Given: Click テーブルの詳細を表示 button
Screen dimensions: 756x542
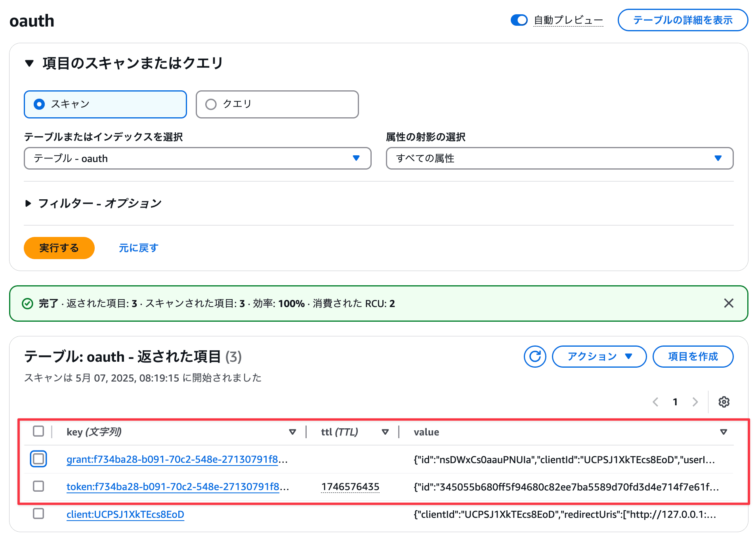Looking at the screenshot, I should click(x=683, y=20).
